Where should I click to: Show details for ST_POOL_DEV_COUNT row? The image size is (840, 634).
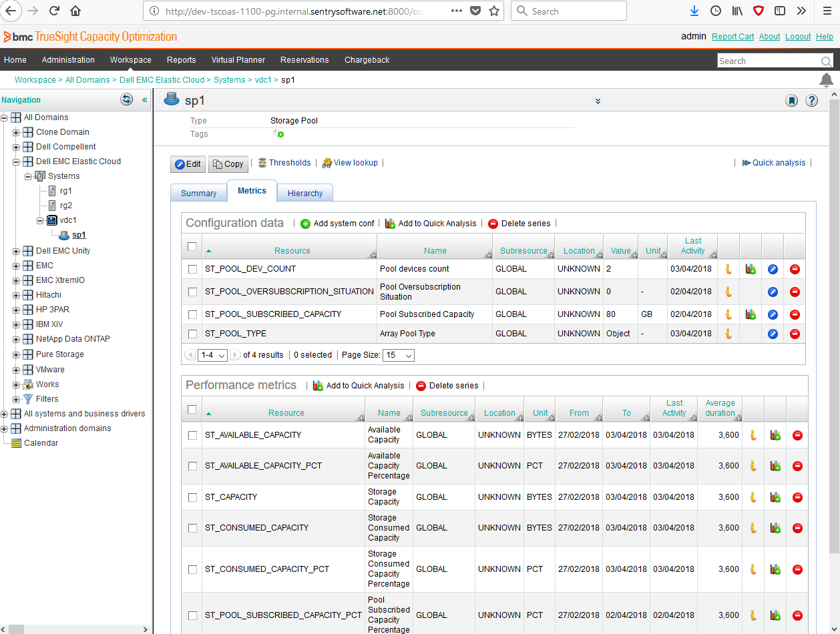pos(728,269)
